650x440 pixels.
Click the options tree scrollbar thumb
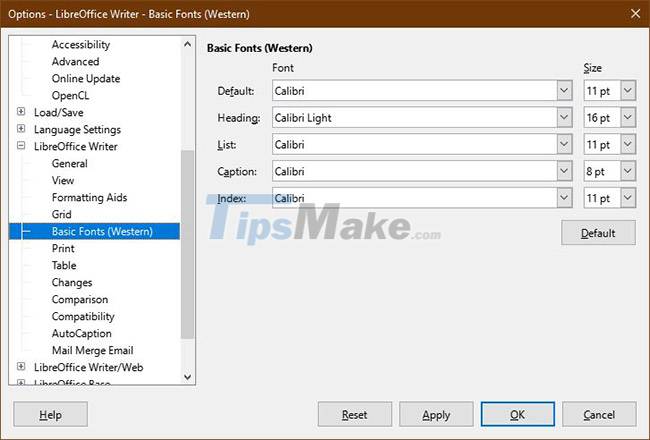(188, 244)
